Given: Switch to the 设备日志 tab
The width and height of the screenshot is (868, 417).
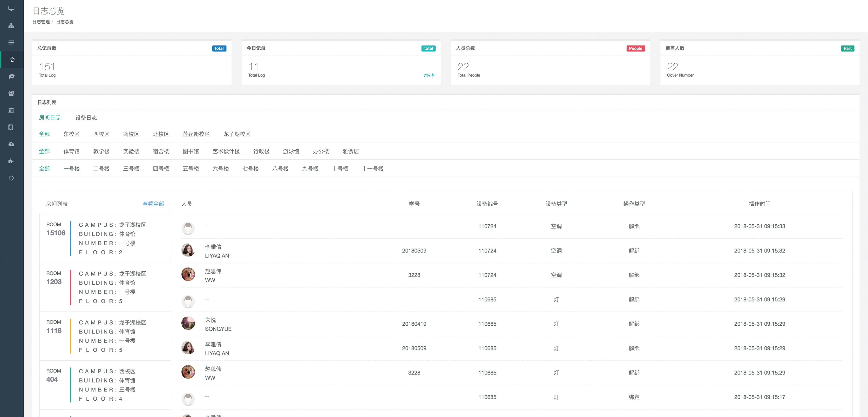Looking at the screenshot, I should [x=86, y=118].
